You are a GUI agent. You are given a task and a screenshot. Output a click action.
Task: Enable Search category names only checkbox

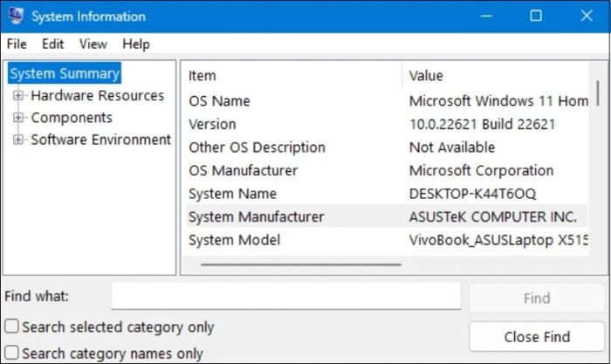[x=11, y=353]
